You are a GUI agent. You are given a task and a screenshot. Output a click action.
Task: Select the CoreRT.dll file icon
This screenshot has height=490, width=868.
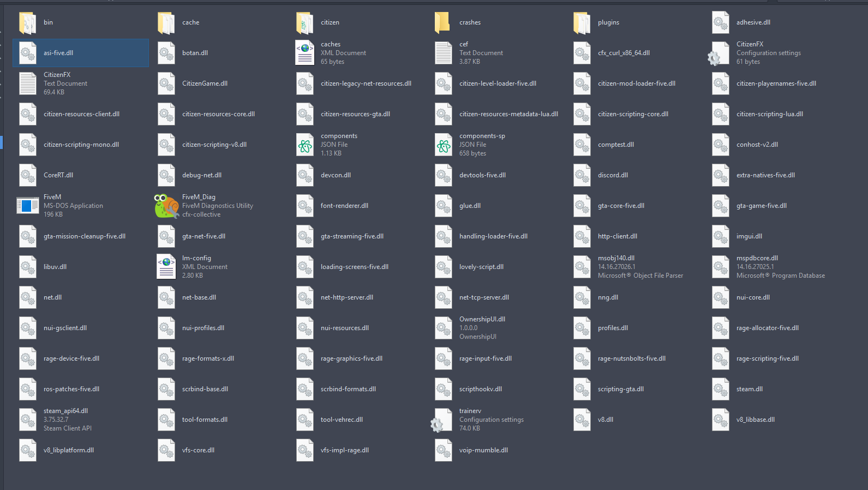pyautogui.click(x=27, y=175)
